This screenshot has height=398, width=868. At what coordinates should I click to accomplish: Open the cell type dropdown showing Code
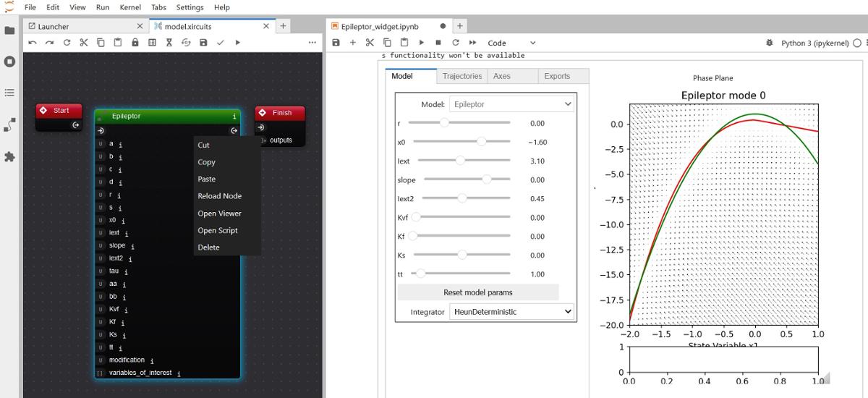pyautogui.click(x=511, y=43)
